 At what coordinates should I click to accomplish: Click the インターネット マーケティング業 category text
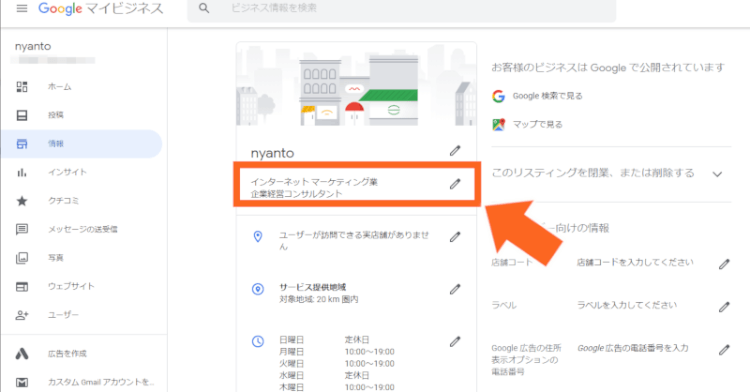point(314,182)
